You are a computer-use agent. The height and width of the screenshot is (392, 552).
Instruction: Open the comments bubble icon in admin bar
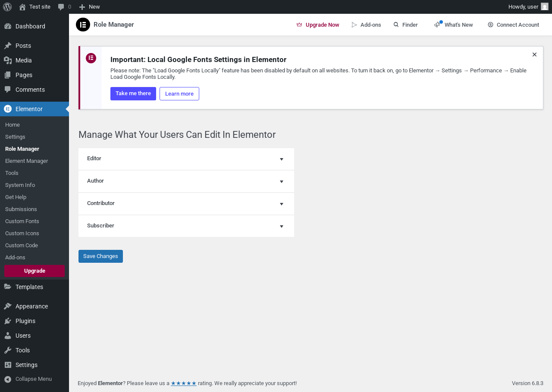coord(61,7)
